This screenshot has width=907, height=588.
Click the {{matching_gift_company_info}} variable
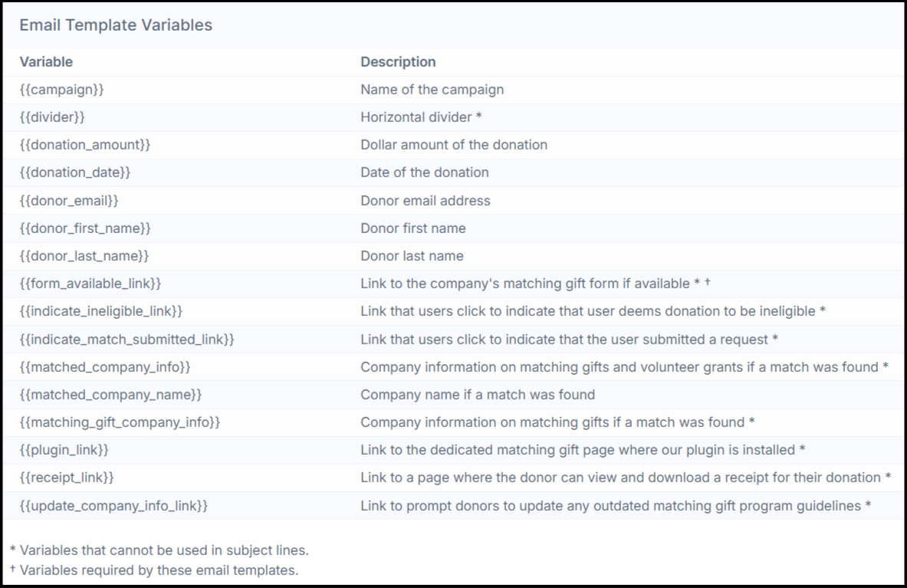(x=120, y=422)
